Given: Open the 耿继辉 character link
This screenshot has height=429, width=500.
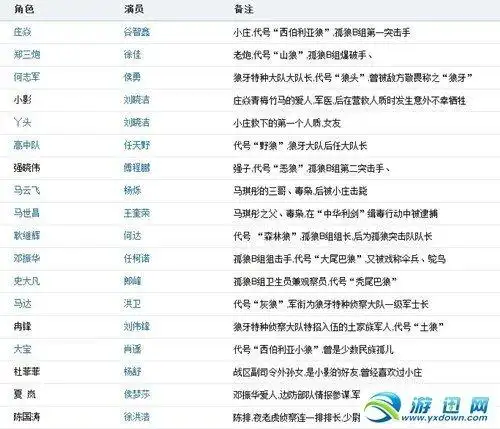Looking at the screenshot, I should point(27,236).
